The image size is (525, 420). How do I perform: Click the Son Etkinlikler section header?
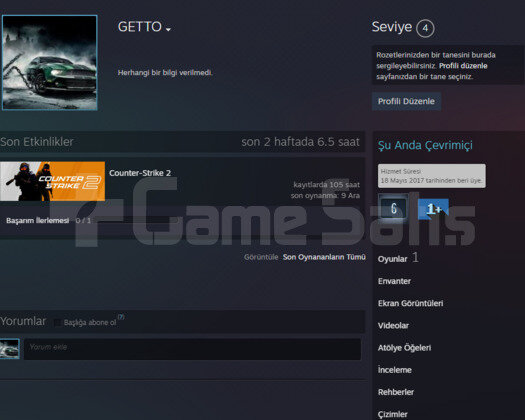(37, 142)
